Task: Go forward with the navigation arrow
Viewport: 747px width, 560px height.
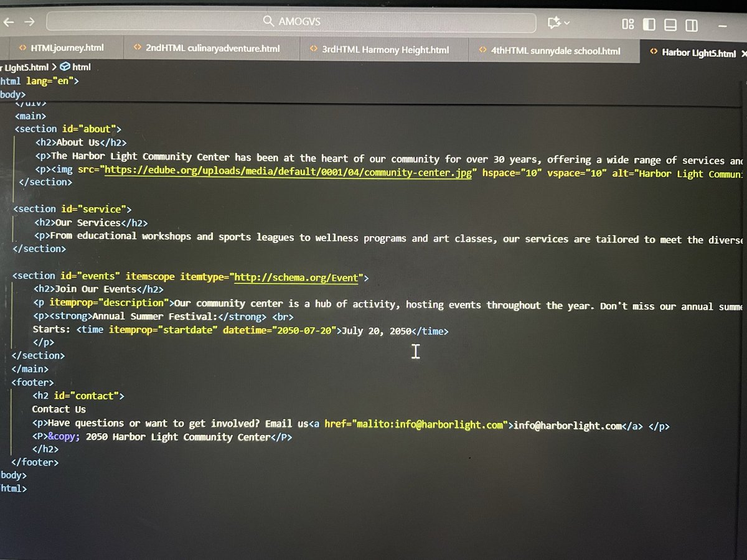Action: point(29,21)
